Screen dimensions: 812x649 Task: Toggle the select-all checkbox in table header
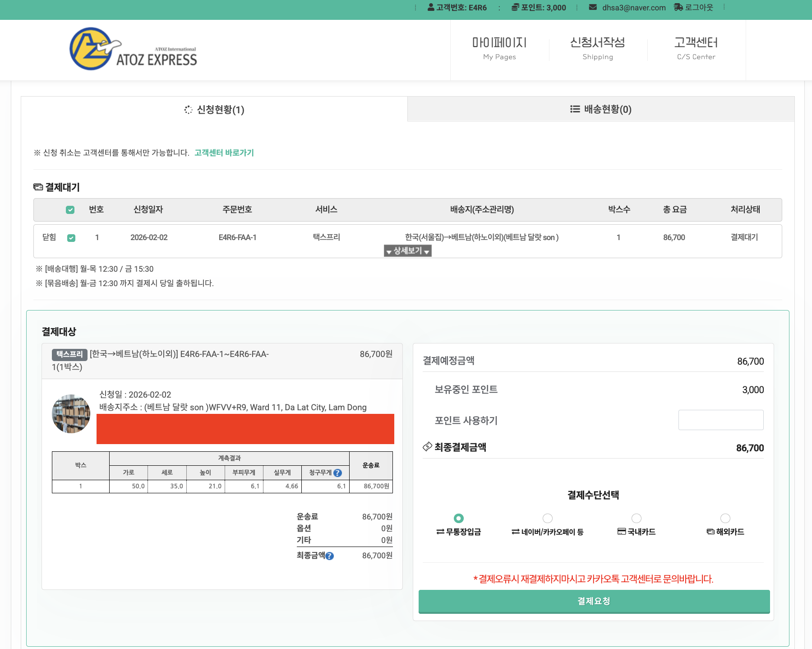70,210
